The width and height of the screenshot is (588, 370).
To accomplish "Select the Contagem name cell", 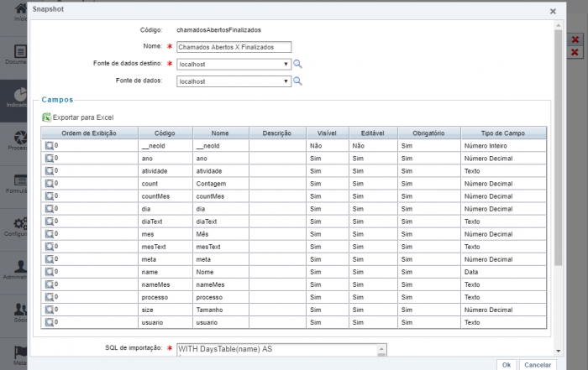I will pos(221,184).
